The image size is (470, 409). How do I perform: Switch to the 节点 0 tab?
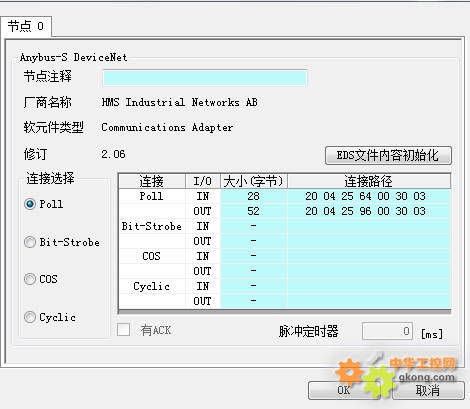(x=26, y=26)
